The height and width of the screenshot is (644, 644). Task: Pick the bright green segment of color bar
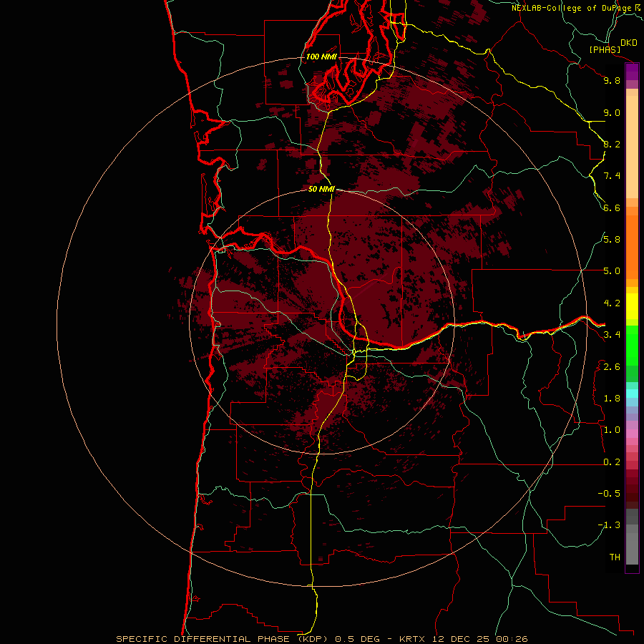pyautogui.click(x=632, y=345)
